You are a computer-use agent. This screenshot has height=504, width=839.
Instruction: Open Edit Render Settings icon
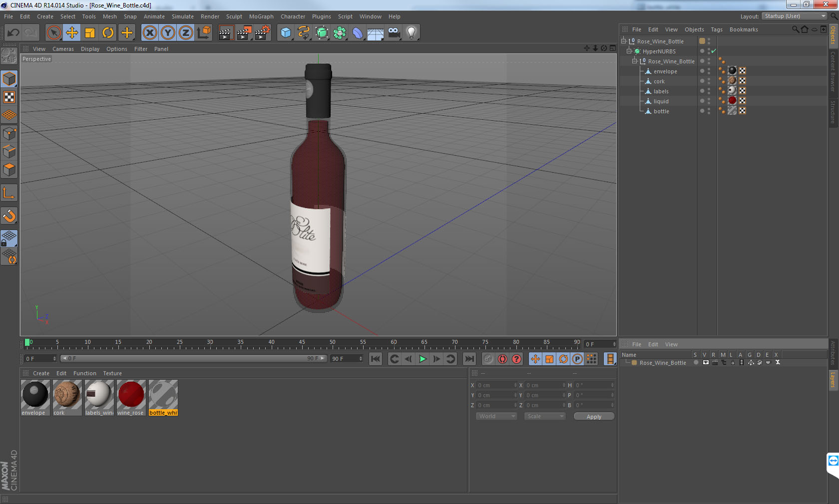[263, 33]
